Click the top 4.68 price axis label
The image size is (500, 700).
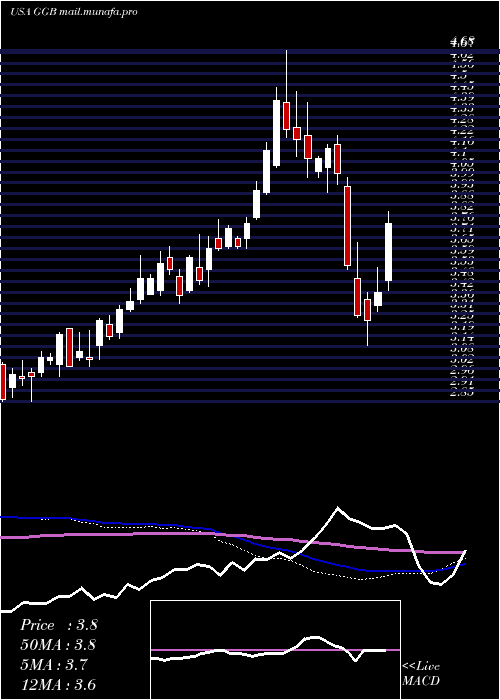(462, 42)
